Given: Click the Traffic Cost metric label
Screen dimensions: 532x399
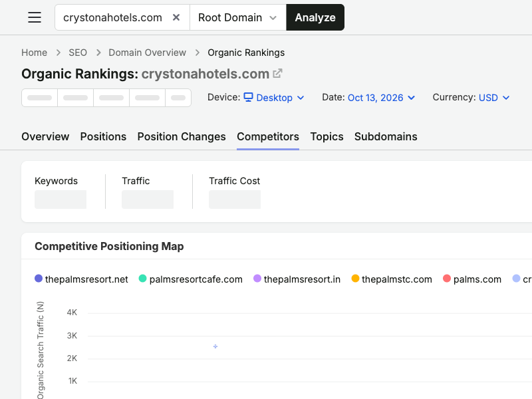Looking at the screenshot, I should pos(235,181).
